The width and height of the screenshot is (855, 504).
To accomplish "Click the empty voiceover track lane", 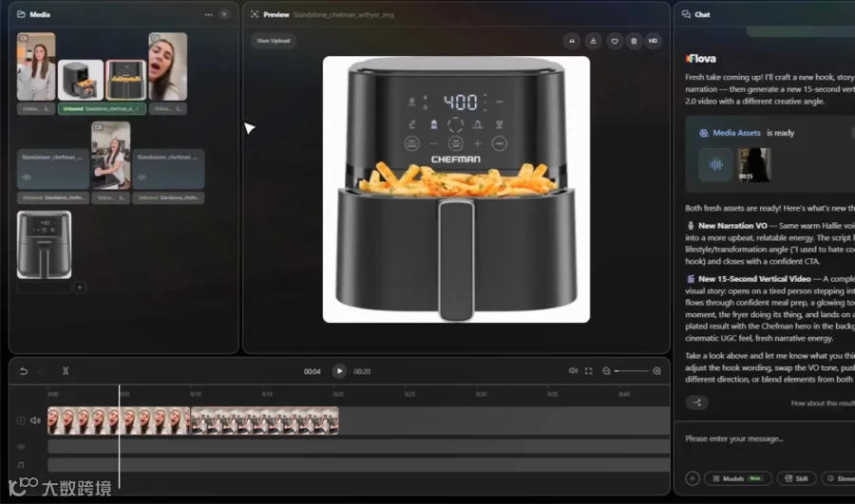I will (x=358, y=447).
